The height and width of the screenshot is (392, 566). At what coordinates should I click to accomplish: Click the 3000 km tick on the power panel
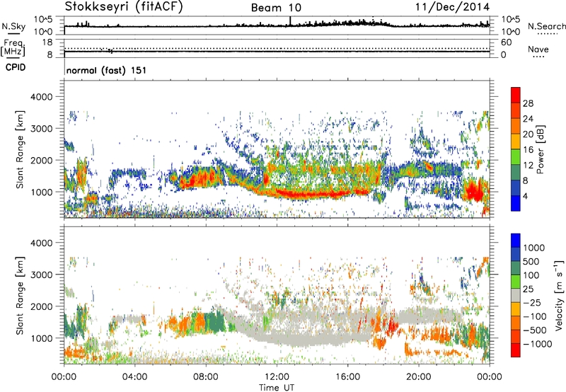click(x=41, y=129)
